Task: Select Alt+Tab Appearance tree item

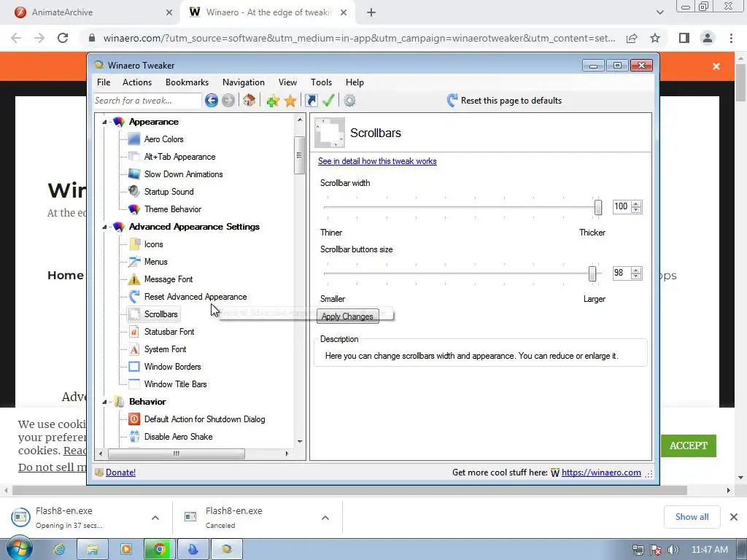Action: pos(179,157)
